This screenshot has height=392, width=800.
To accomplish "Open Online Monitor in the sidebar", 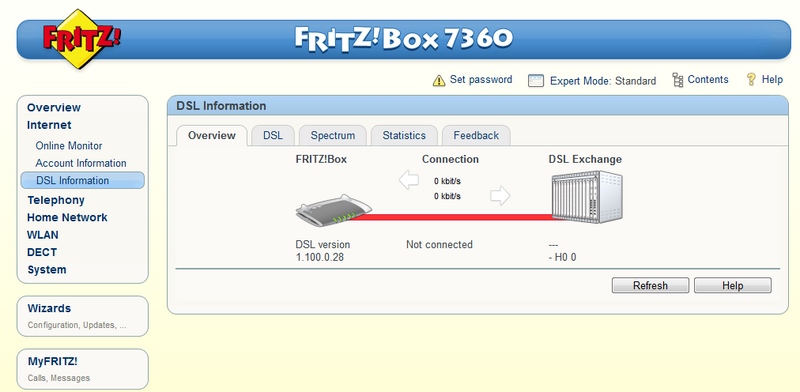I will [69, 145].
